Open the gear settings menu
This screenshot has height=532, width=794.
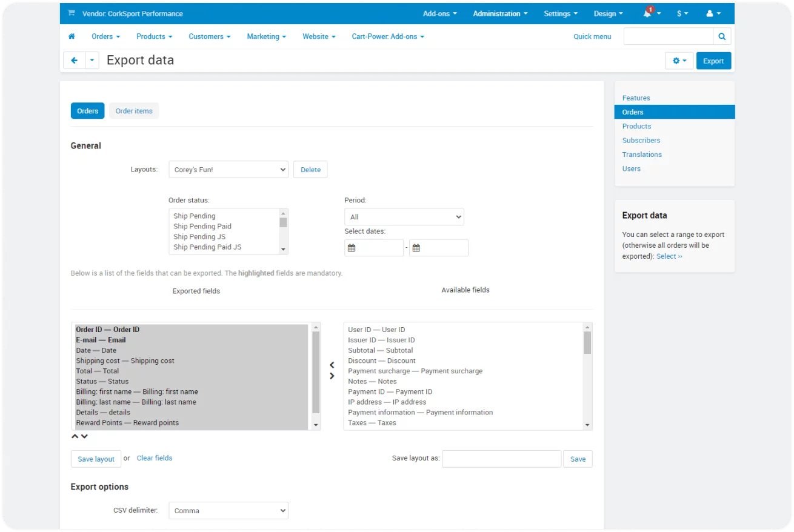click(x=679, y=61)
